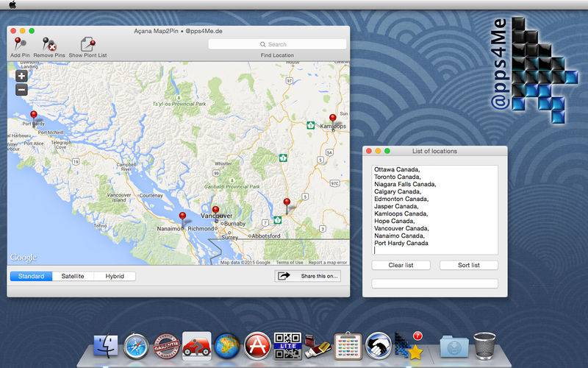Open Finder in the Dock
Viewport: 588px width, 368px height.
(x=105, y=346)
